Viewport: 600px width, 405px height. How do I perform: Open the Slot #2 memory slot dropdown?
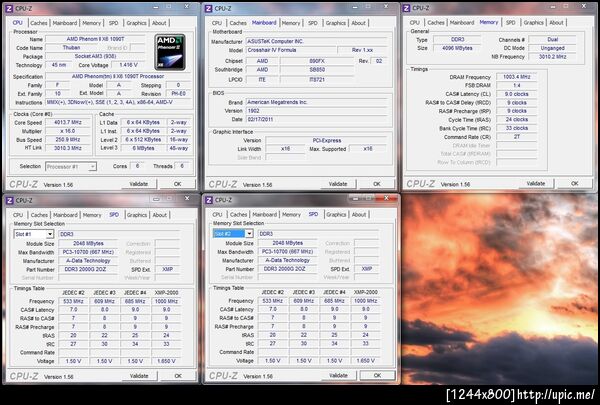click(x=249, y=234)
